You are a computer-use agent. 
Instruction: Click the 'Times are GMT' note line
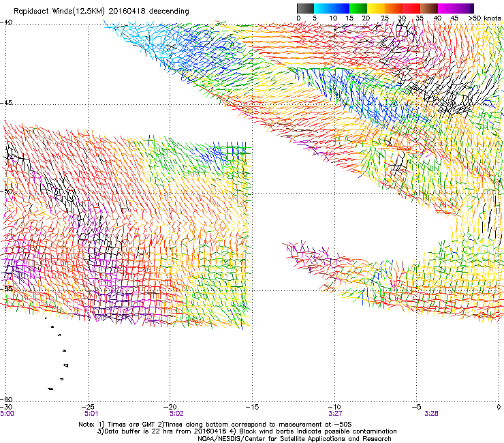(x=215, y=425)
